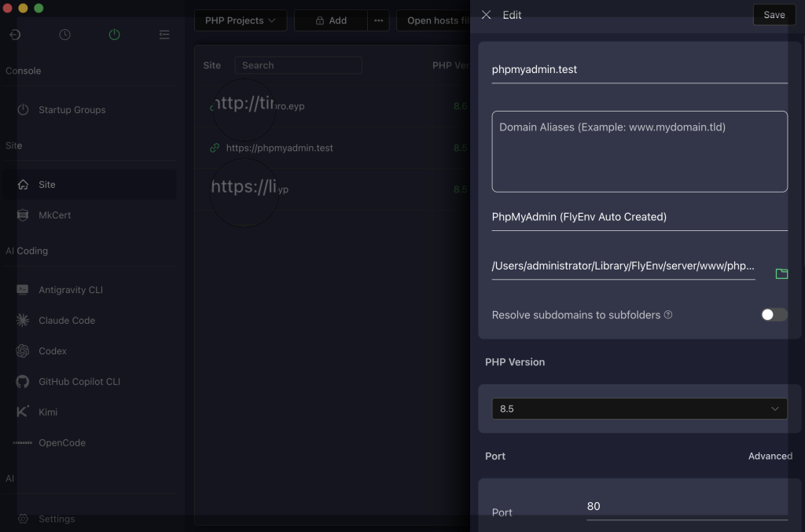Click the back arrow icon in sidebar header
805x532 pixels.
tap(15, 35)
